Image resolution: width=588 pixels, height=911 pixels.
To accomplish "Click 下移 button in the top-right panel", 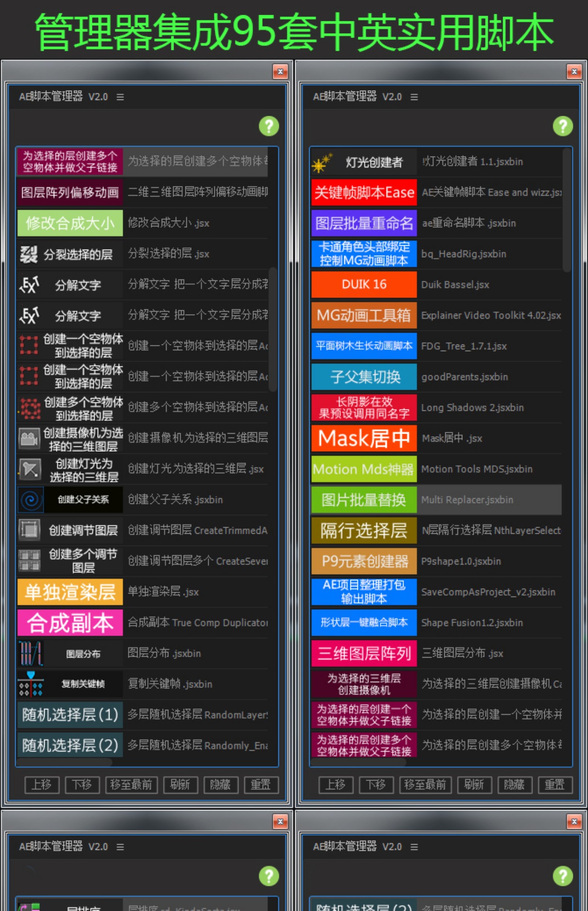I will 377,785.
